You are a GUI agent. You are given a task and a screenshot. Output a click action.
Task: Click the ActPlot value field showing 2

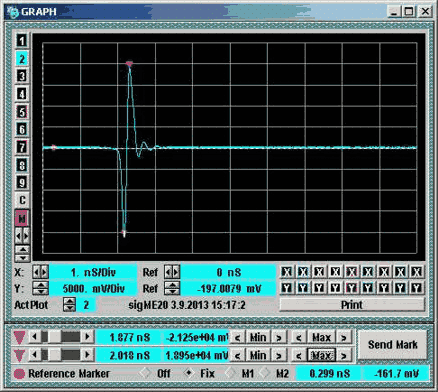coord(86,305)
